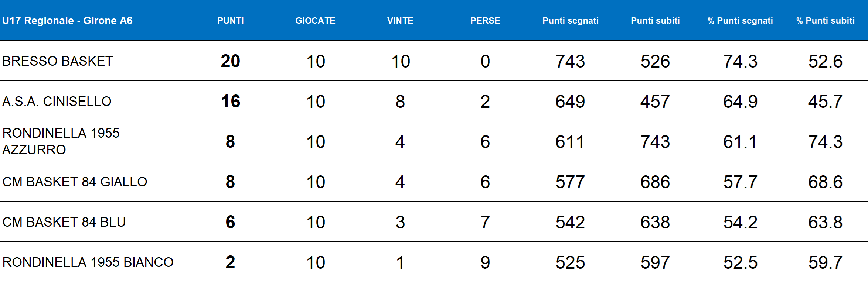Click Rondinella Bianco's 9 losses cell
This screenshot has height=282, width=868.
[x=485, y=262]
